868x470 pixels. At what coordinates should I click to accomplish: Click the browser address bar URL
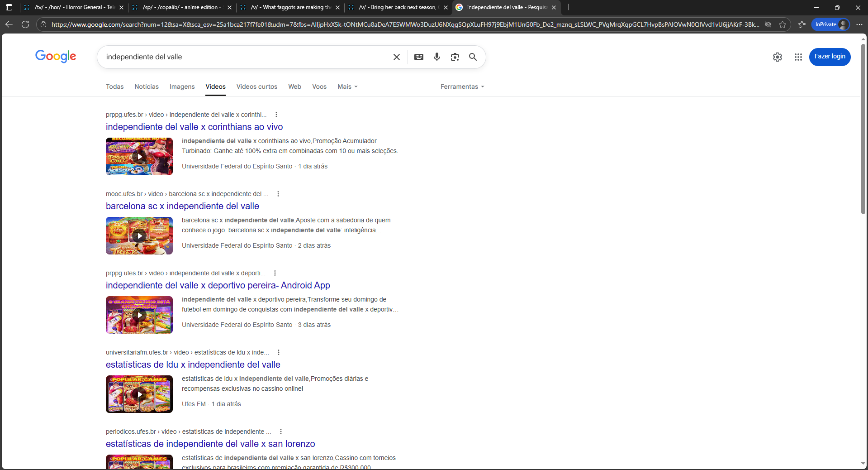405,24
